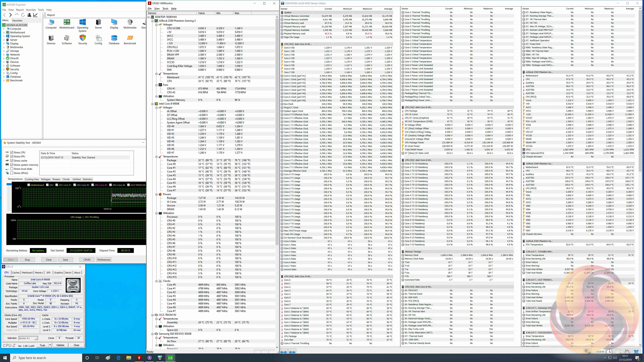Viewport: 644px width, 362px height.
Task: Open the Memory tab in CPU-Z
Action: (x=39, y=273)
